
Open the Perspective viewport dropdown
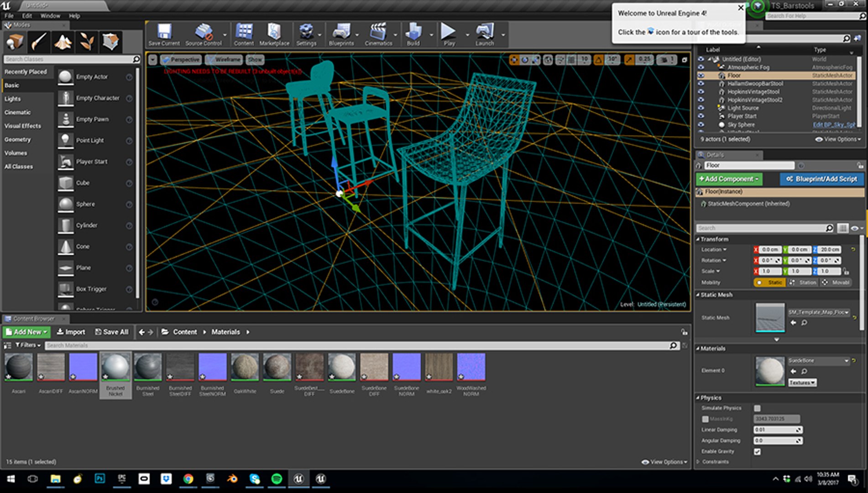click(181, 60)
